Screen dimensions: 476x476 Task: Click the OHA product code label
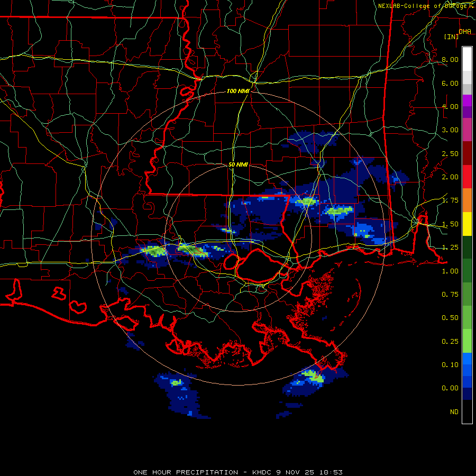pos(465,31)
